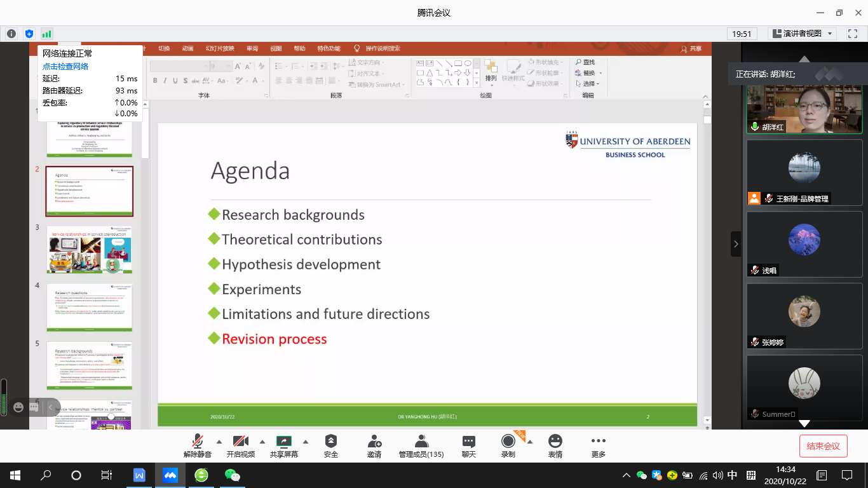Open the Security shield icon
868x488 pixels.
(x=330, y=442)
